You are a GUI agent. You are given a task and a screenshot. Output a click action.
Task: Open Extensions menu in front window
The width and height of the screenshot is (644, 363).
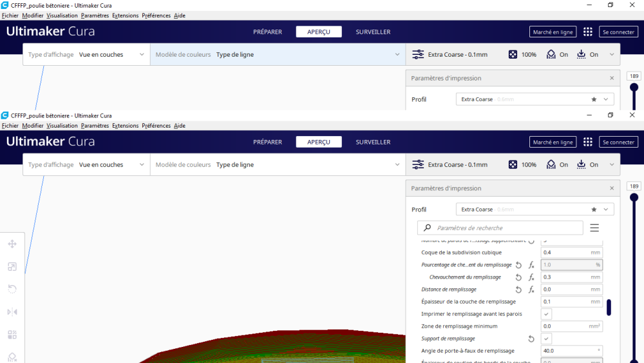click(125, 126)
